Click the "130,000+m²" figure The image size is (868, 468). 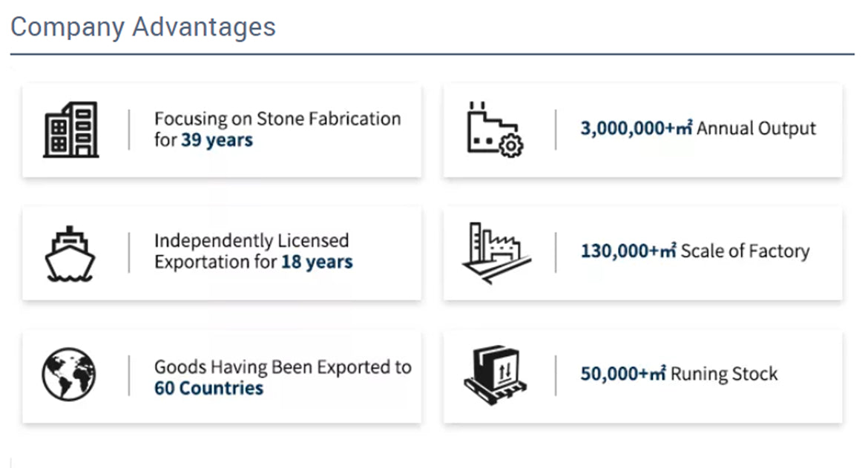point(628,251)
